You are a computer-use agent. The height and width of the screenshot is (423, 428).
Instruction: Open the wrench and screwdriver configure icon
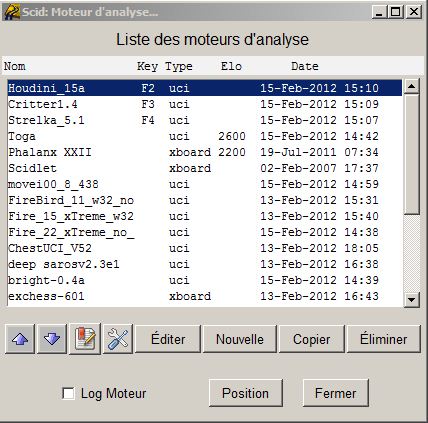118,339
